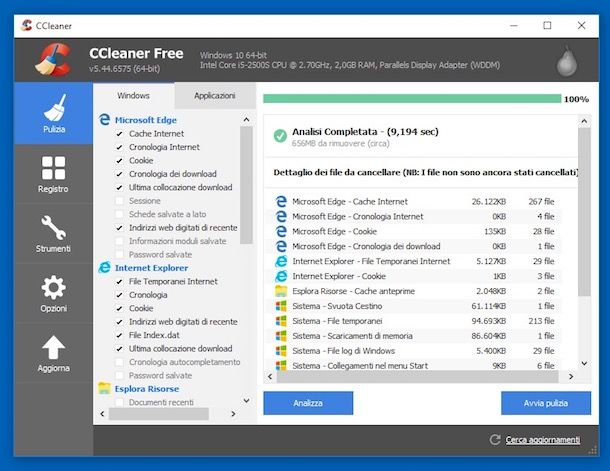Click the Edge icon for Cronologia Internet result

281,216
